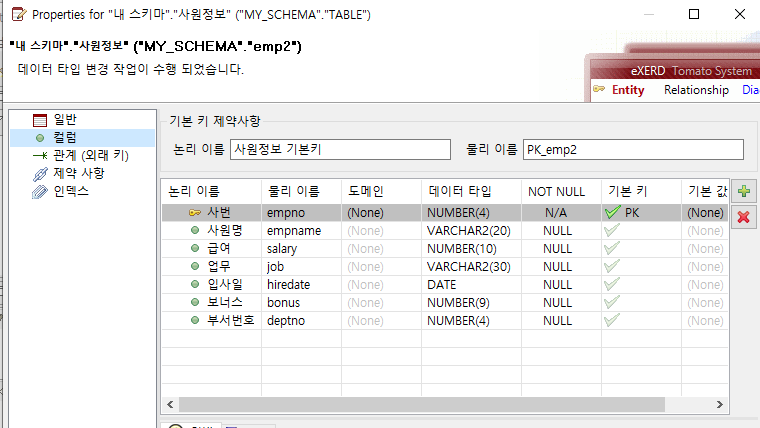Click the key icon beside Entity
The image size is (760, 428).
[x=599, y=89]
